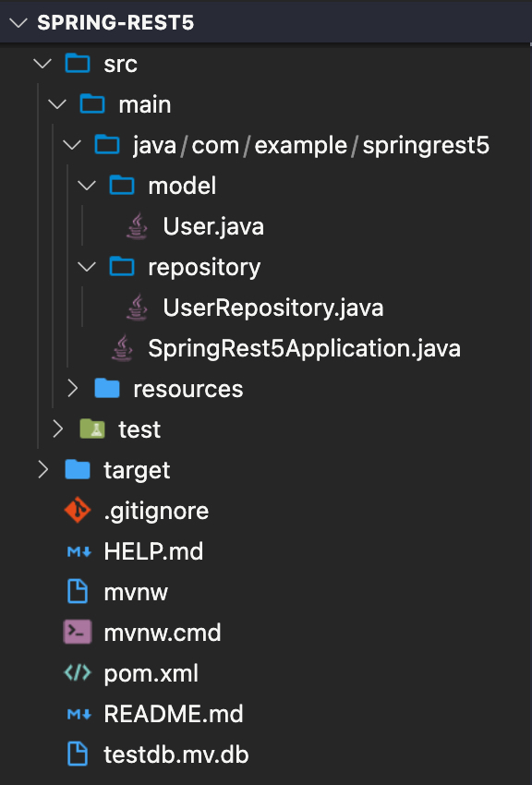Expand the resources folder
Viewport: 532px width, 785px height.
coord(73,388)
